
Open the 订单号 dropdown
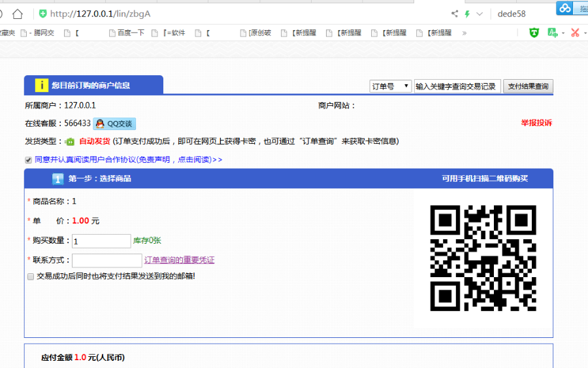(x=391, y=86)
